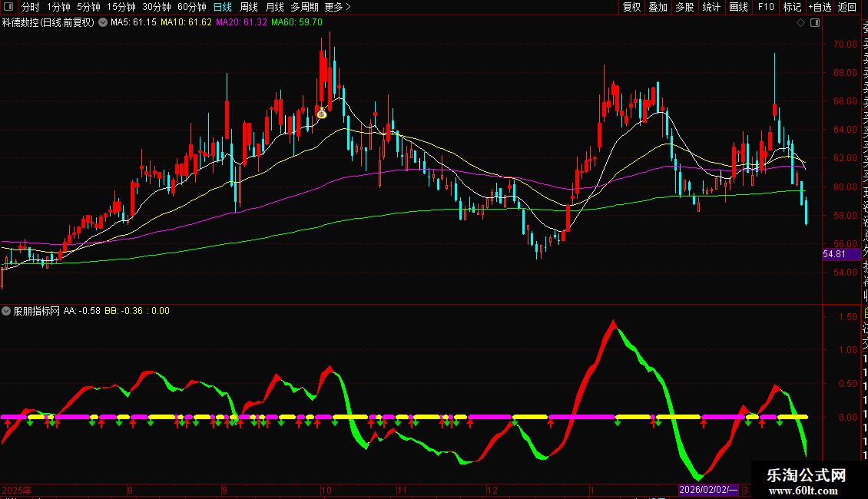The image size is (868, 499).
Task: Click the money bag marker on the candlestick
Action: pyautogui.click(x=322, y=113)
